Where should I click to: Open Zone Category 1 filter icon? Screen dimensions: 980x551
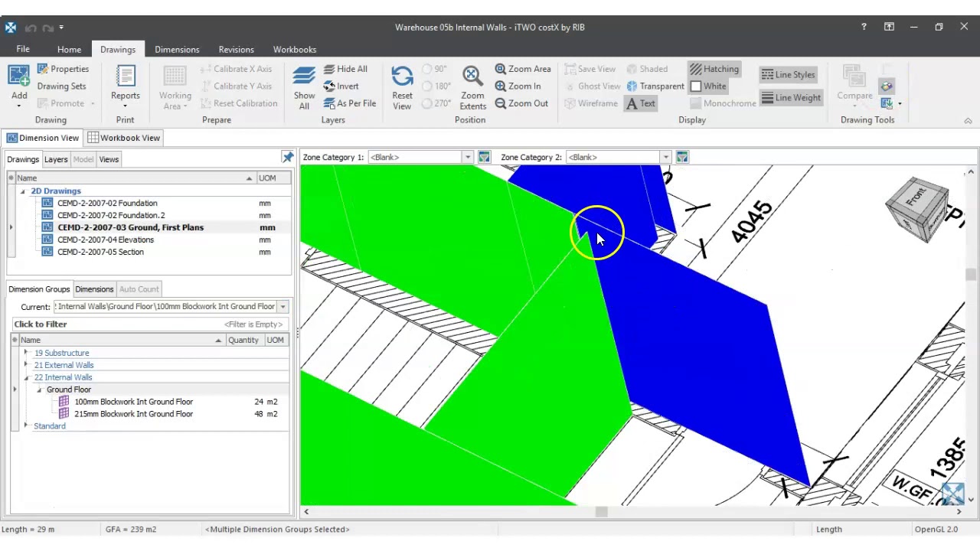484,157
